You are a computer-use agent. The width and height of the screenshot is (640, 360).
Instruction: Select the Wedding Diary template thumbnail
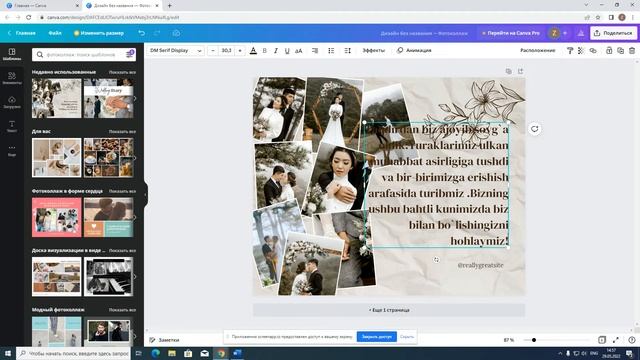coord(108,98)
